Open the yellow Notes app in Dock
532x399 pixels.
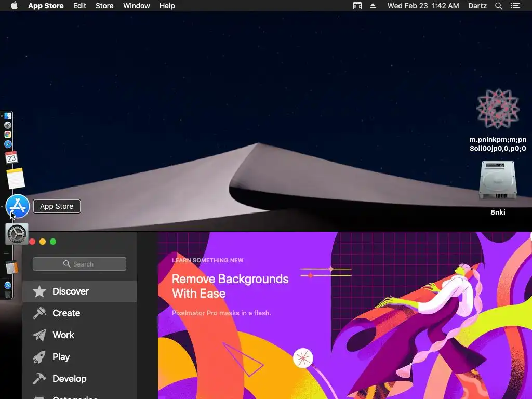pos(16,178)
